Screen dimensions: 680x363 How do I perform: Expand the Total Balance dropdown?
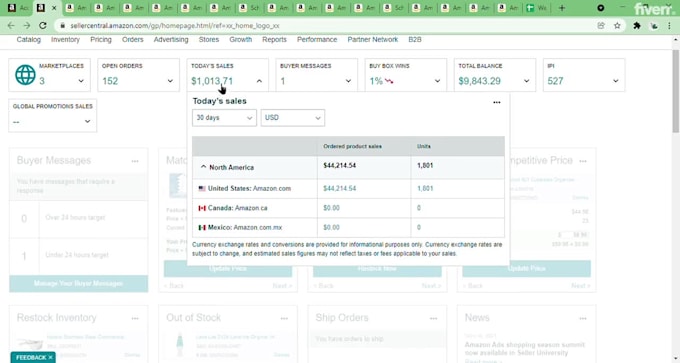[526, 81]
